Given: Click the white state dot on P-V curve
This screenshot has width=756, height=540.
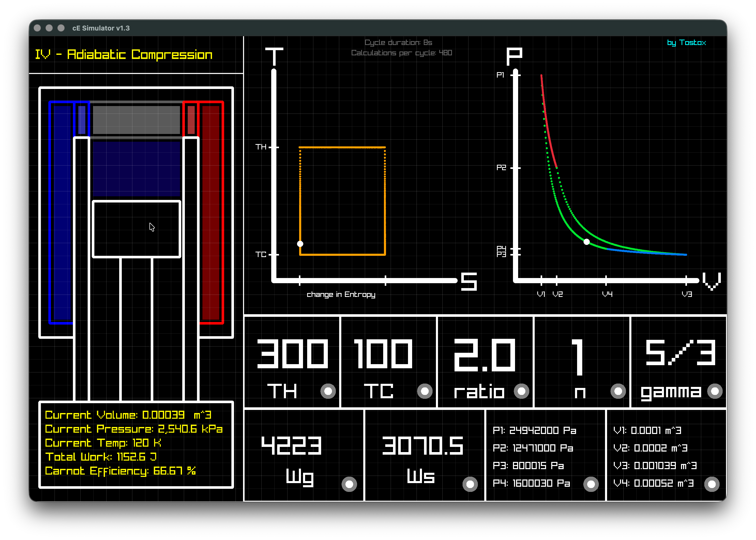Looking at the screenshot, I should tap(587, 242).
